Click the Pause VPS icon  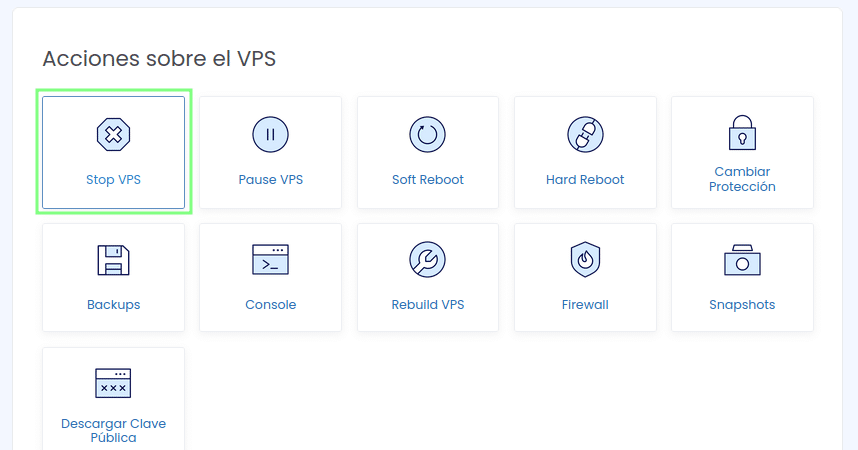(270, 134)
